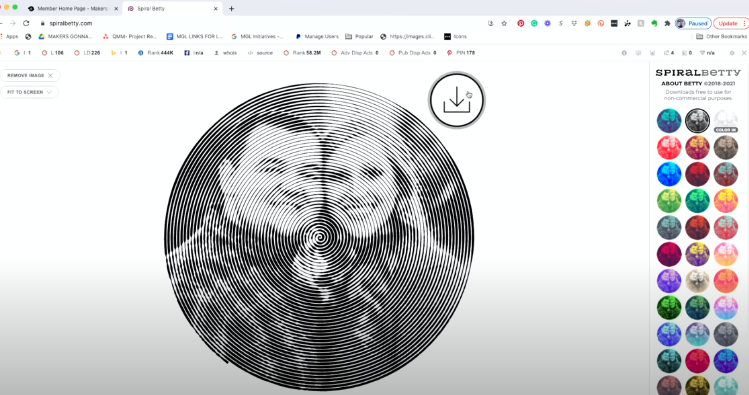Viewport: 749px width, 395px height.
Task: Select the COLOR IN white swatch
Action: 726,120
